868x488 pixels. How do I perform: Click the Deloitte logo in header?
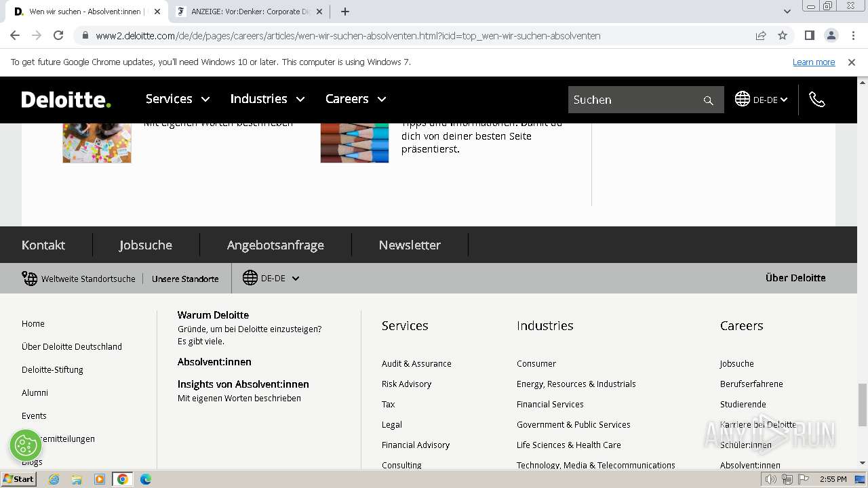(66, 100)
